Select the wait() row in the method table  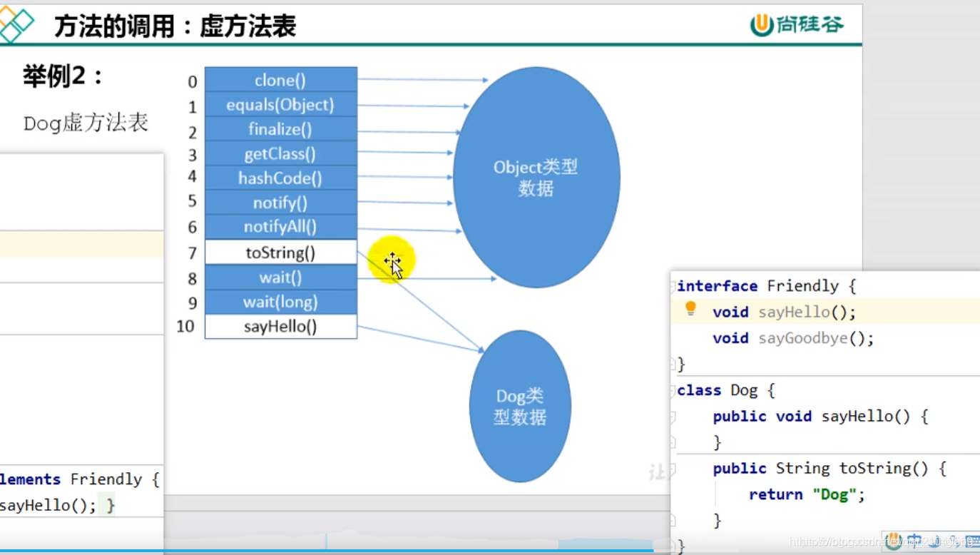coord(280,277)
